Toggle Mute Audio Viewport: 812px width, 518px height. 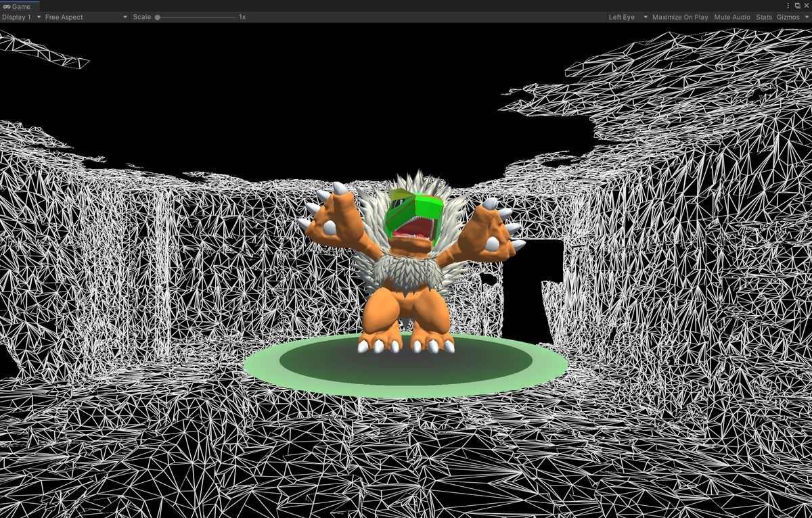[x=732, y=17]
